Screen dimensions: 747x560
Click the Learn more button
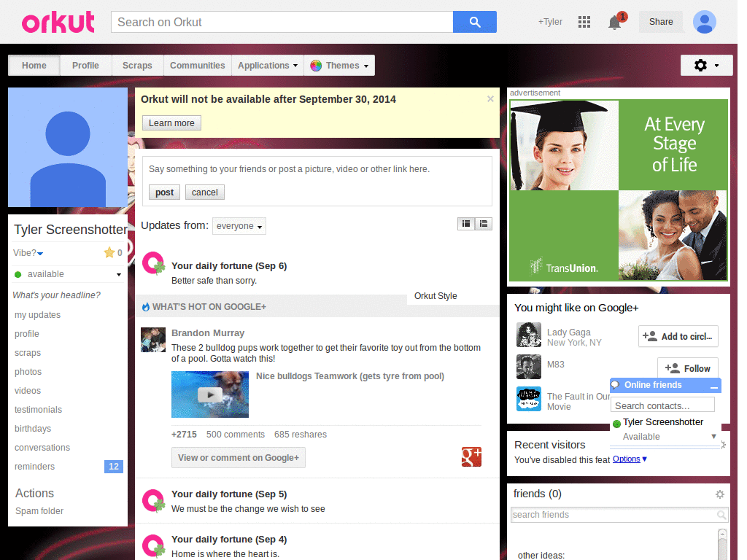pyautogui.click(x=171, y=122)
